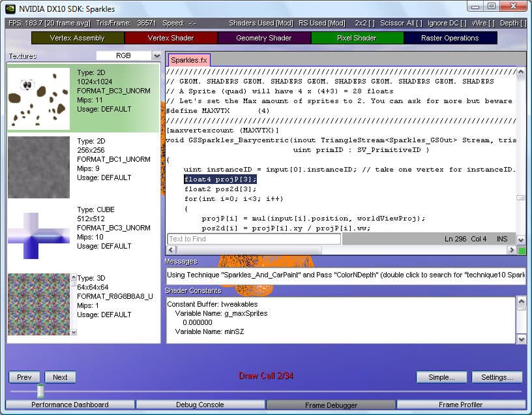532x415 pixels.
Task: Click the float2 pos2d[3] code line
Action: (x=220, y=189)
